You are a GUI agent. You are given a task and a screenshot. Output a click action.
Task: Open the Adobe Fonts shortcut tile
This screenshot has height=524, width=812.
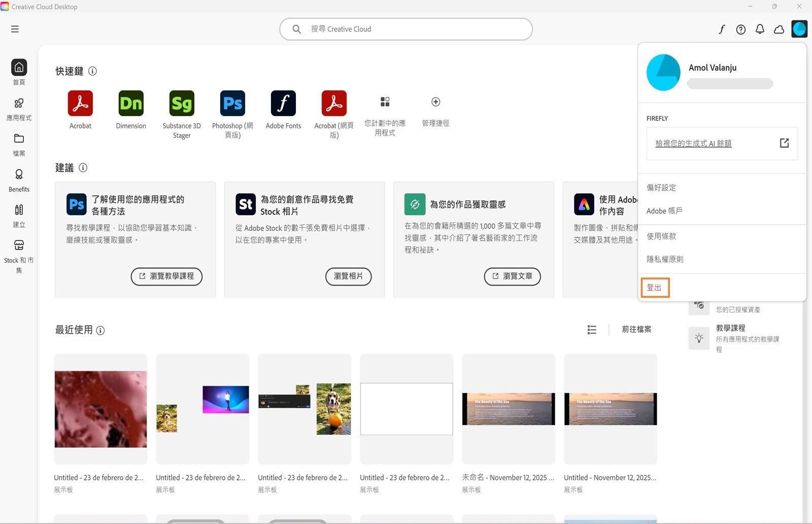pyautogui.click(x=283, y=103)
